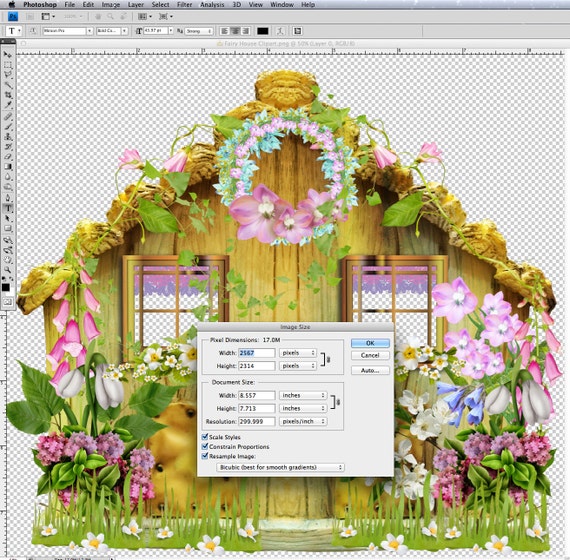Open document Width inches dropdown
The height and width of the screenshot is (560, 570).
point(303,395)
